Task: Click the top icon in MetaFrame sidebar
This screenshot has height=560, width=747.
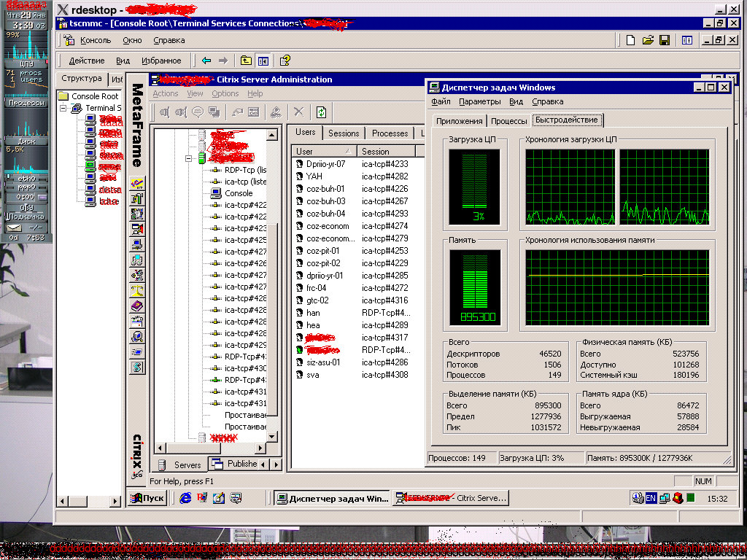Action: tap(136, 182)
